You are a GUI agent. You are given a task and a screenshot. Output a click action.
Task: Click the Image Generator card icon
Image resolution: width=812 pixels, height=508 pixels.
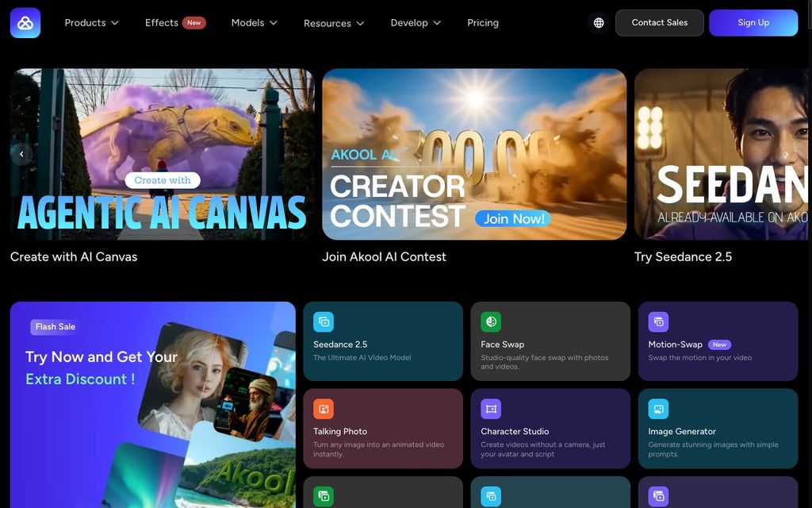(658, 409)
